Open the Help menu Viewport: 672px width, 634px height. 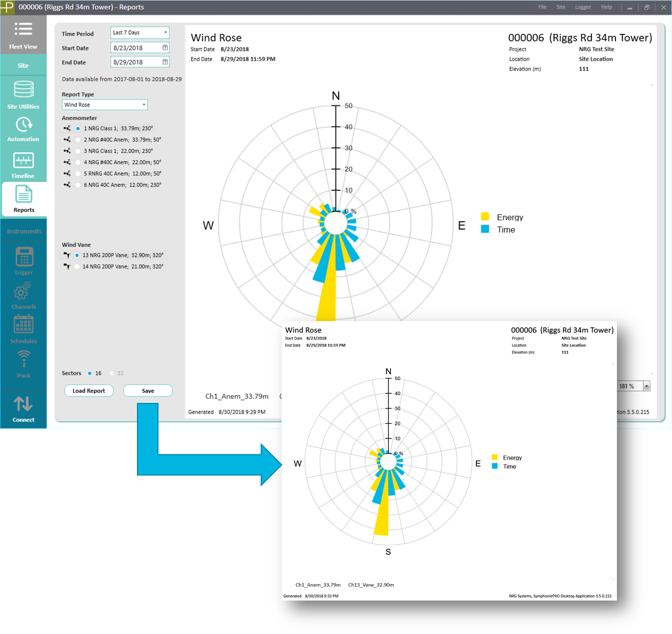click(x=607, y=7)
